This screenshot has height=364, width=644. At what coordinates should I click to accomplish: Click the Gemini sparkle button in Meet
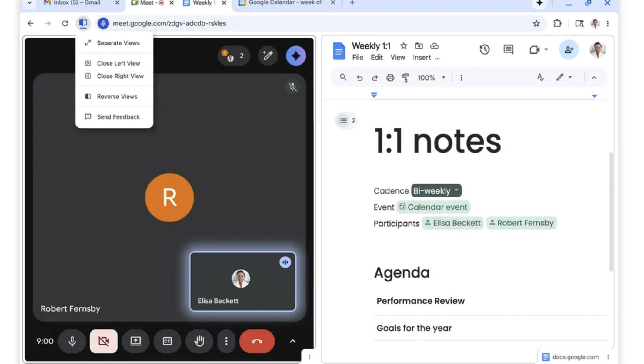pyautogui.click(x=295, y=56)
